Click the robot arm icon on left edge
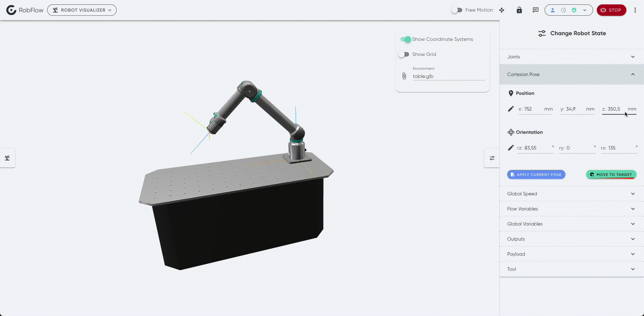 (x=7, y=158)
